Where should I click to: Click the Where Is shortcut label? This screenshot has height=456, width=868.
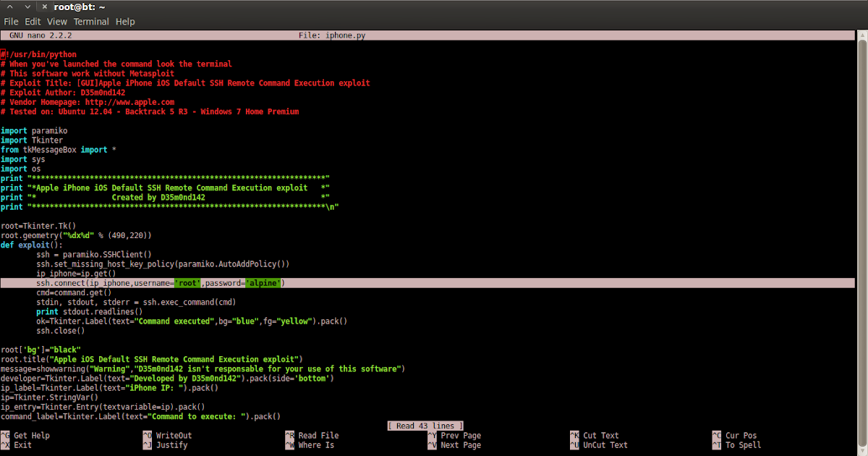coord(316,445)
